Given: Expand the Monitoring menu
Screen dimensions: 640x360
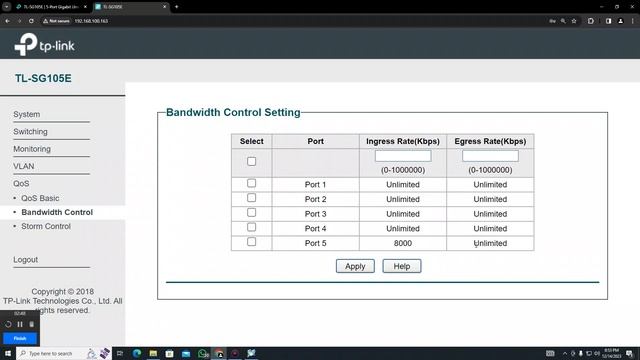Looking at the screenshot, I should pos(32,149).
